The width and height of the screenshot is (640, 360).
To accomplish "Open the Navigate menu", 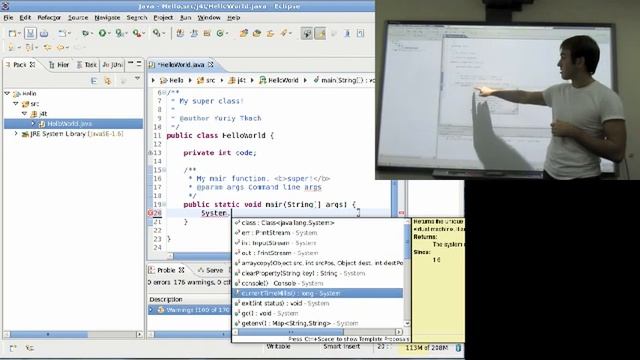I will click(107, 18).
